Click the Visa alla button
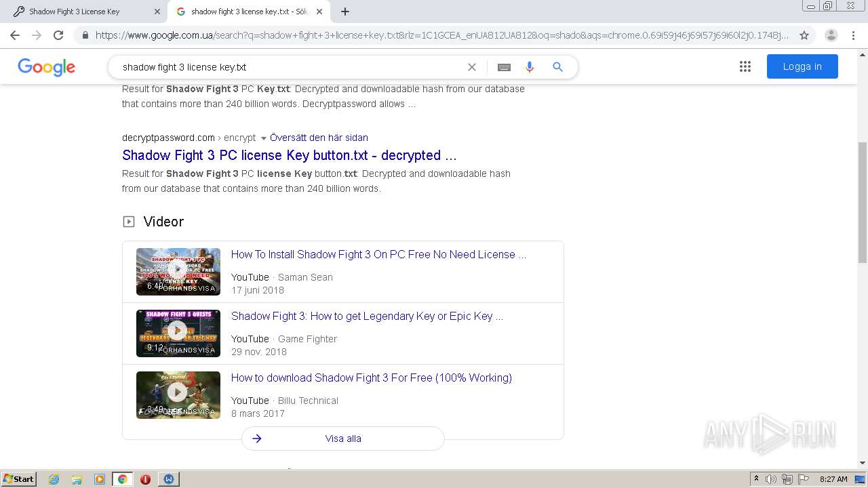868x488 pixels. tap(343, 439)
